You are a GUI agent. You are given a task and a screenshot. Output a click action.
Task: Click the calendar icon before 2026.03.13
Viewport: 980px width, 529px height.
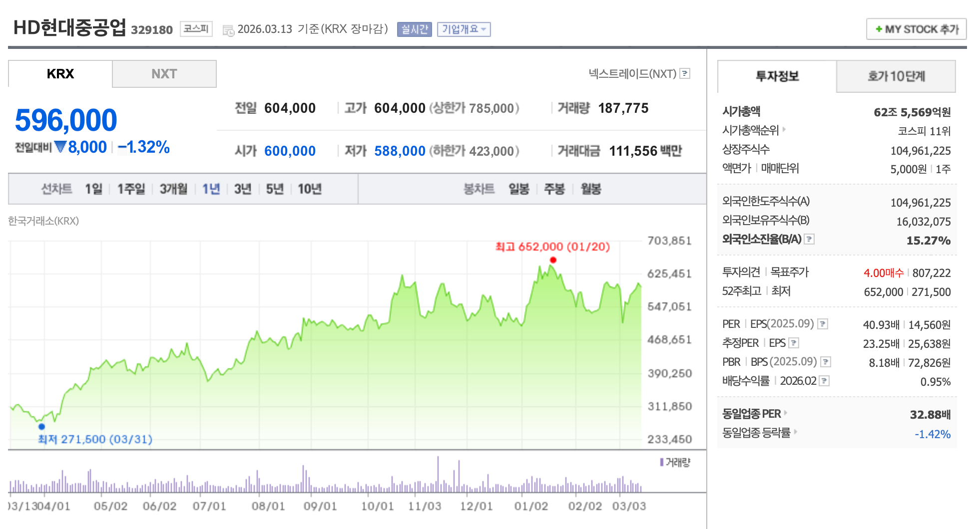[x=228, y=30]
